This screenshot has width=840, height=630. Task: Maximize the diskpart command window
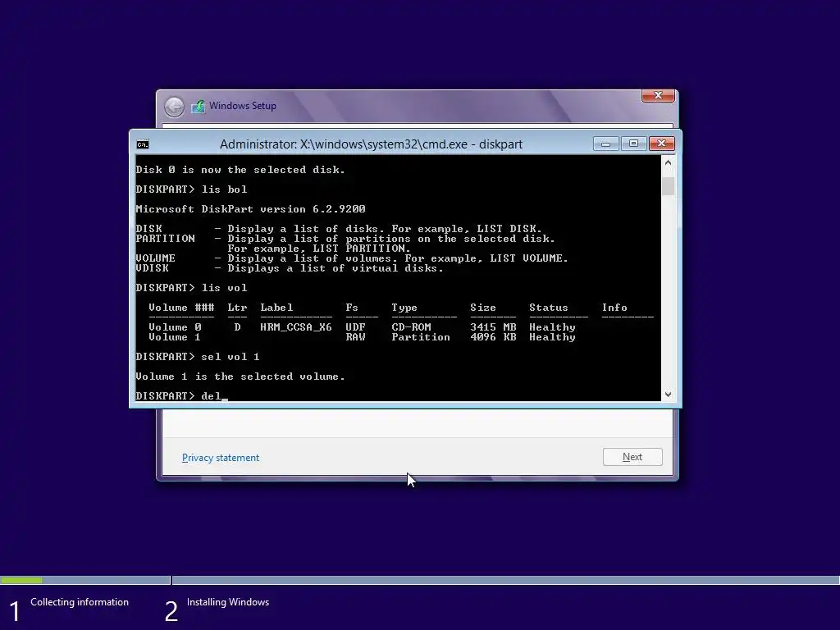[x=633, y=144]
